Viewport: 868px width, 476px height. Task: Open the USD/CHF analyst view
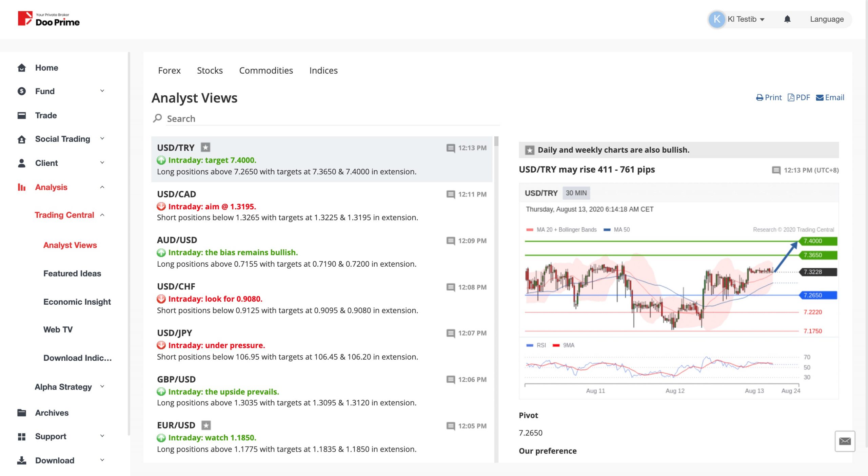[x=321, y=299]
